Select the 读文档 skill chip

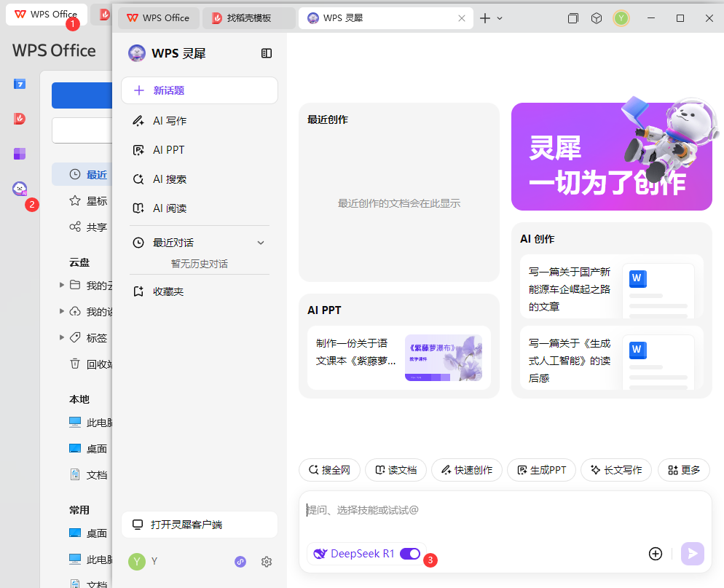point(396,470)
